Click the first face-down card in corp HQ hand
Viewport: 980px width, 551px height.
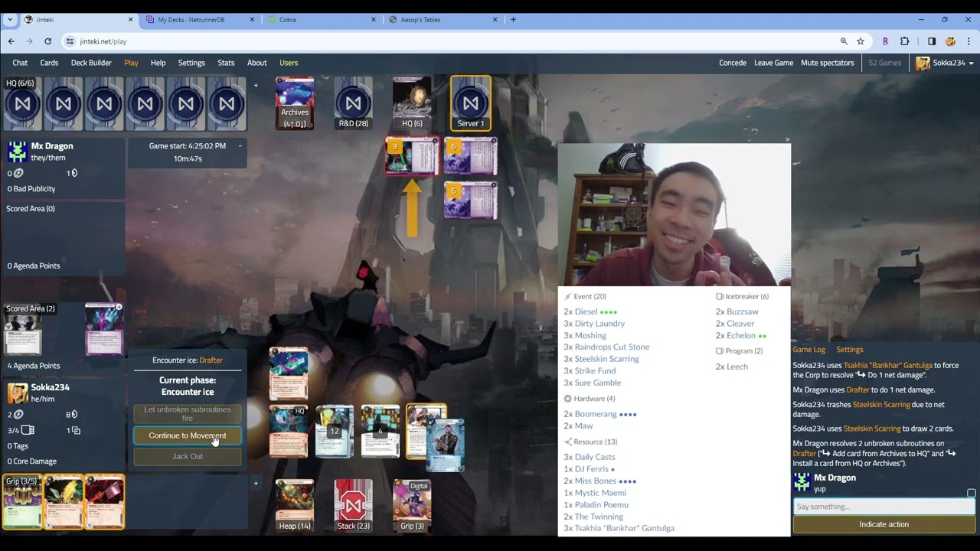tap(22, 103)
